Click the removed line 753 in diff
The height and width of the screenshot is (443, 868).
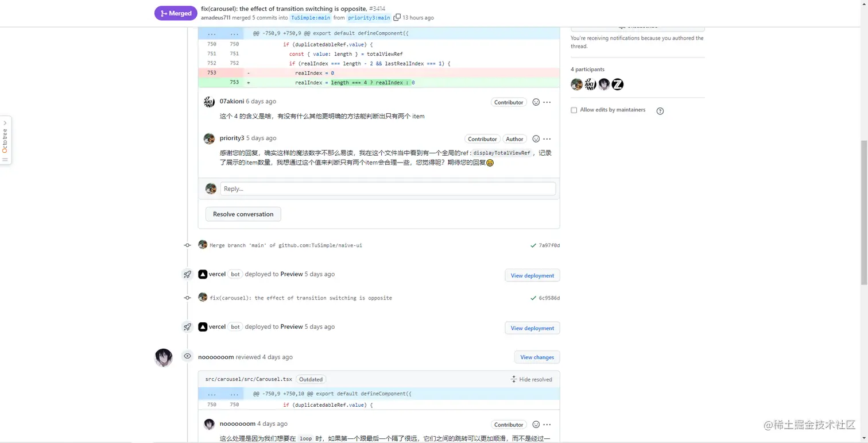coord(379,73)
